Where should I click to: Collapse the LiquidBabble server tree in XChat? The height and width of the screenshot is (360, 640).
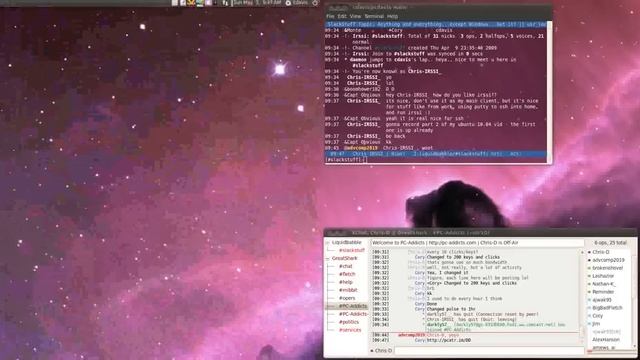[328, 242]
